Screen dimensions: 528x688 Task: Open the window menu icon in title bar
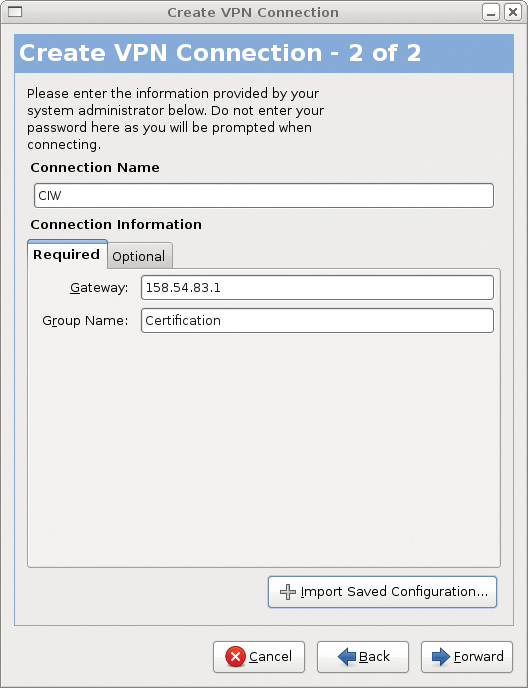pyautogui.click(x=15, y=12)
